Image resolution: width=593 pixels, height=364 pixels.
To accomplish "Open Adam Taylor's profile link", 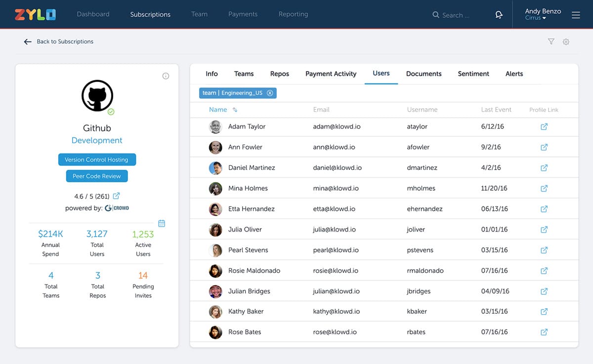I will pos(544,126).
